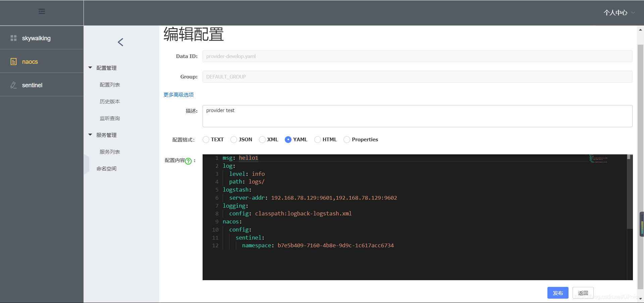644x303 pixels.
Task: Click the 更多高级选项 link
Action: [x=178, y=95]
